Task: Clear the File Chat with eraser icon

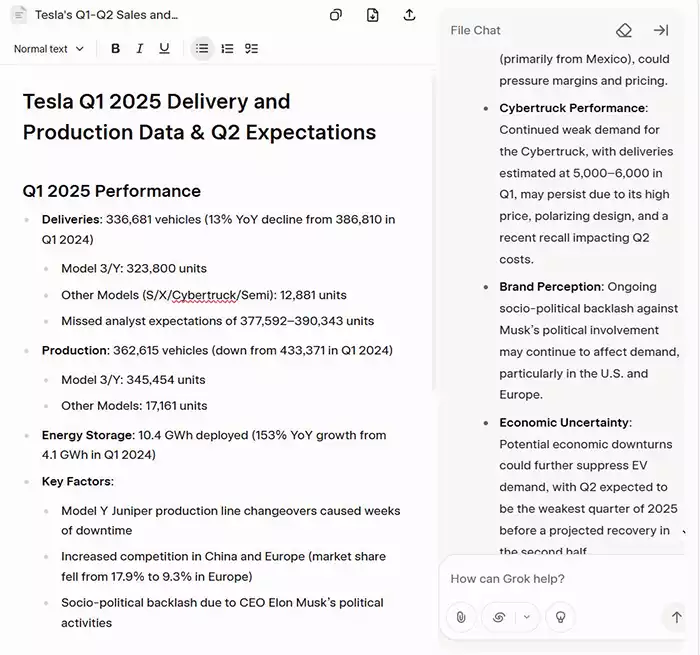Action: point(624,30)
